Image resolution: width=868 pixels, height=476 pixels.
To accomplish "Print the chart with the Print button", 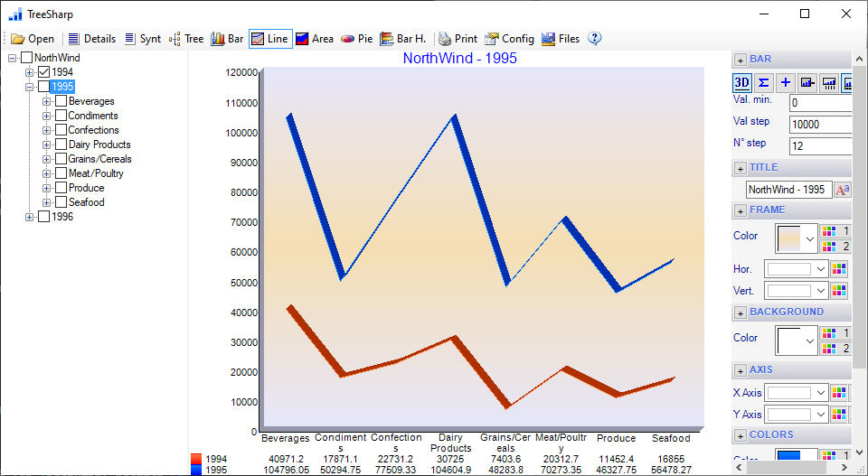I will [458, 39].
